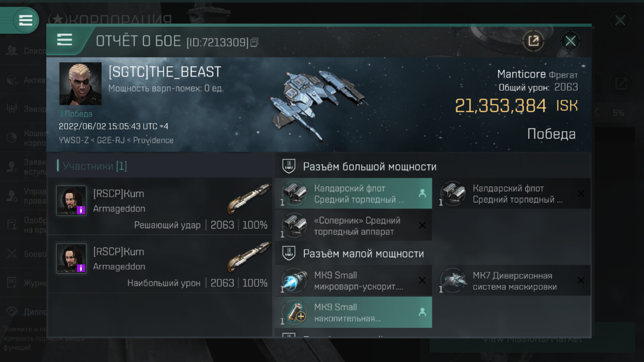
Task: Select Kum's Решающий удар entry portrait
Action: point(71,200)
